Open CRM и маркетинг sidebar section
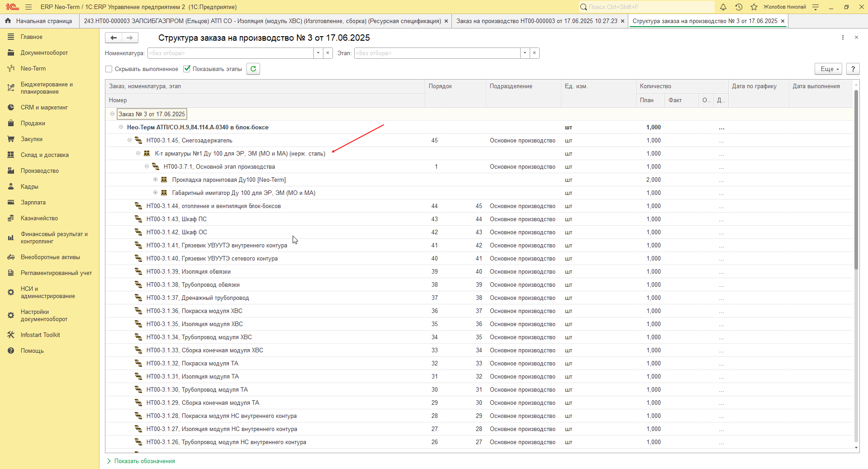This screenshot has width=868, height=469. click(x=44, y=108)
